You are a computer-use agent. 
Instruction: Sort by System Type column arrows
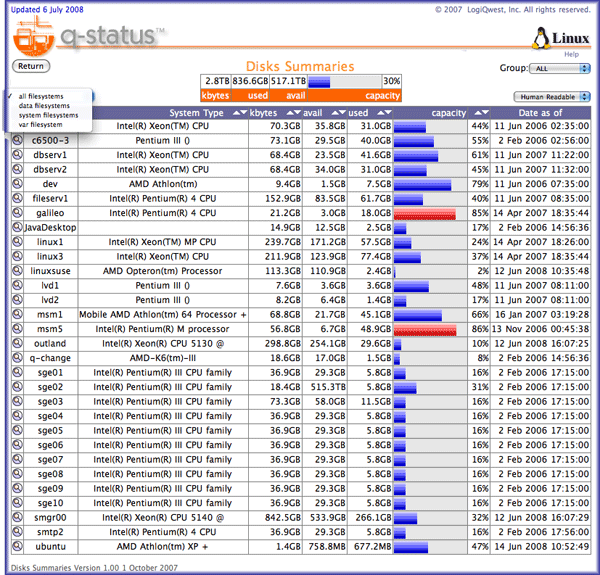[240, 113]
